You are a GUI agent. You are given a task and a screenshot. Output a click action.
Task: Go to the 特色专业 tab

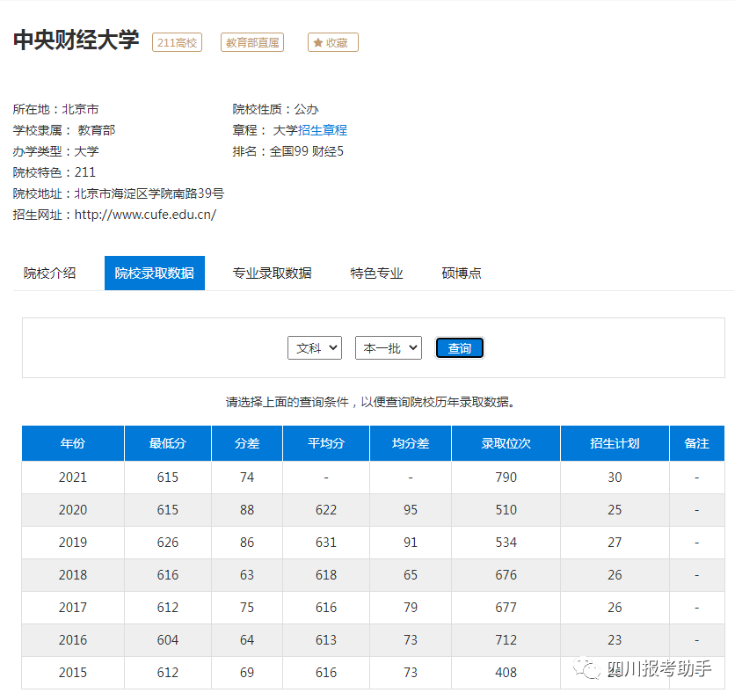pyautogui.click(x=376, y=273)
